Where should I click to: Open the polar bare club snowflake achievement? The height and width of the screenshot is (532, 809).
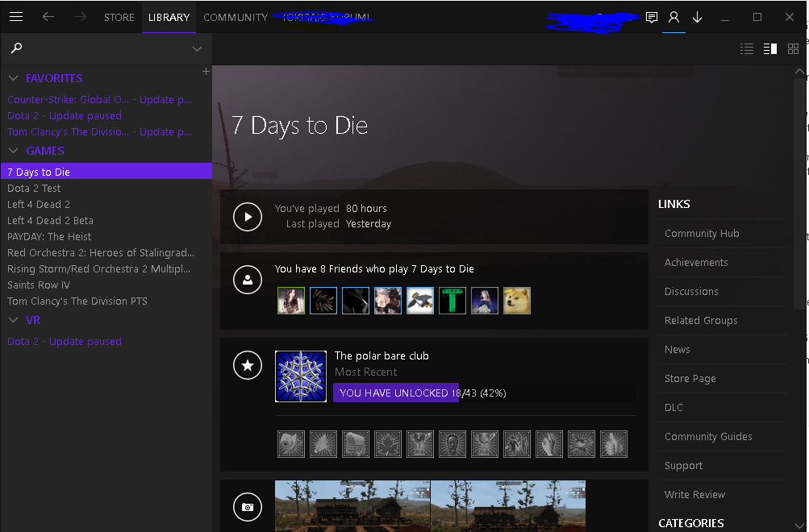[x=301, y=376]
